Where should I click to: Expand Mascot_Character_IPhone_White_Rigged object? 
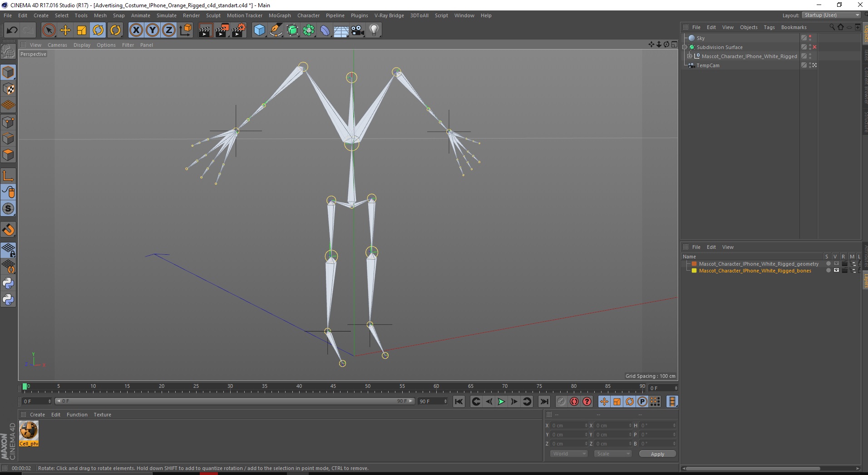pos(690,56)
